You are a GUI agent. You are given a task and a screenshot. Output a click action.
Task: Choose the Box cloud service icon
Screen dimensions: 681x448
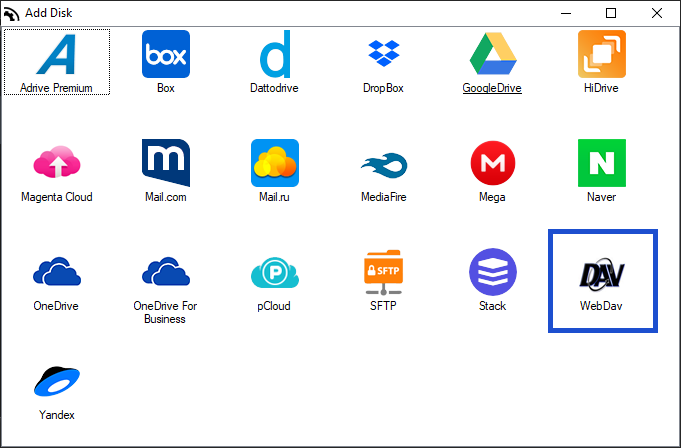point(166,54)
